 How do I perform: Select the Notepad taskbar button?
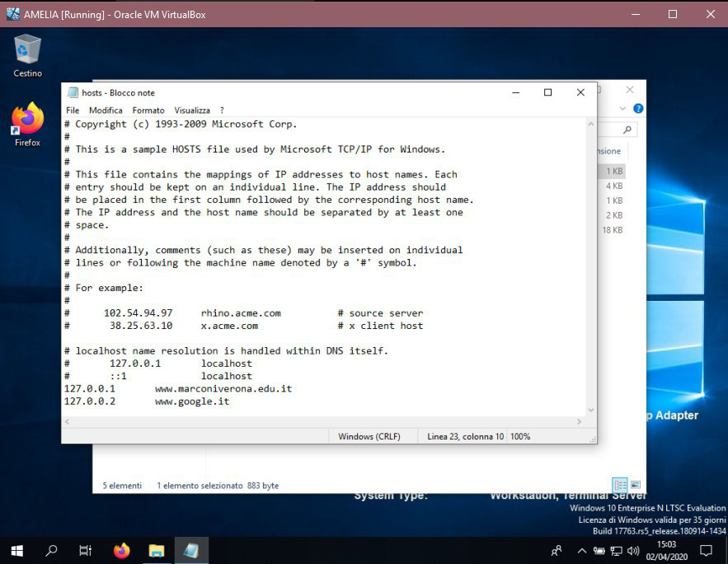(191, 551)
